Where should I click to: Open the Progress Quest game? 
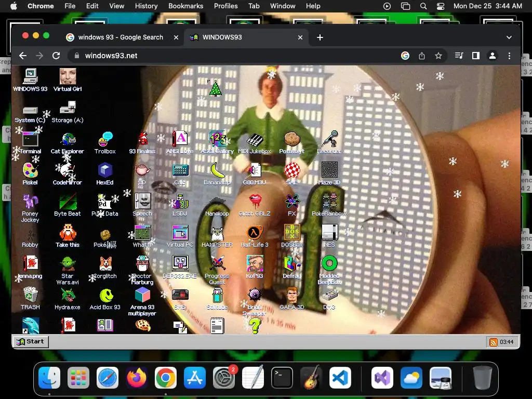tap(217, 270)
